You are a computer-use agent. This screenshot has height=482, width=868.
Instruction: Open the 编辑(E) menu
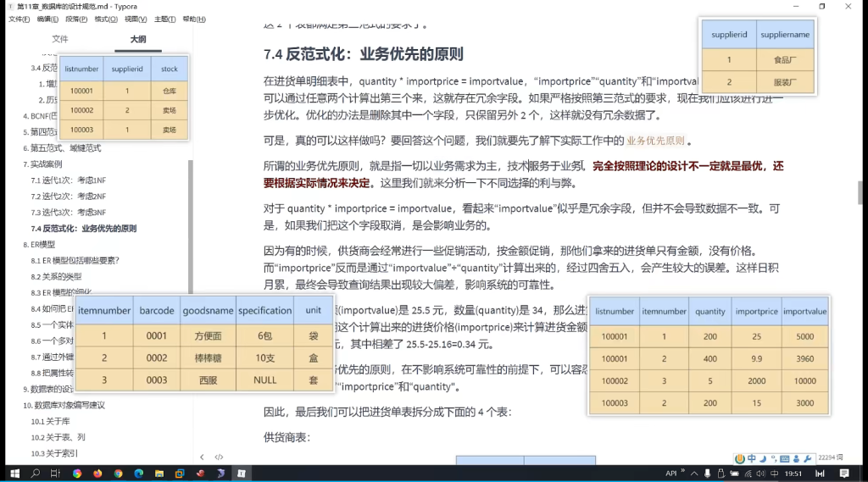click(x=47, y=19)
